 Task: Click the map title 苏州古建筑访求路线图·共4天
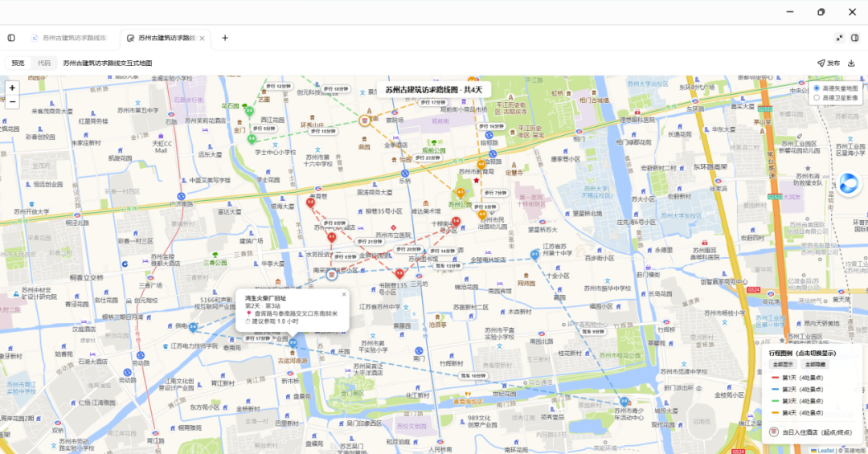click(433, 90)
